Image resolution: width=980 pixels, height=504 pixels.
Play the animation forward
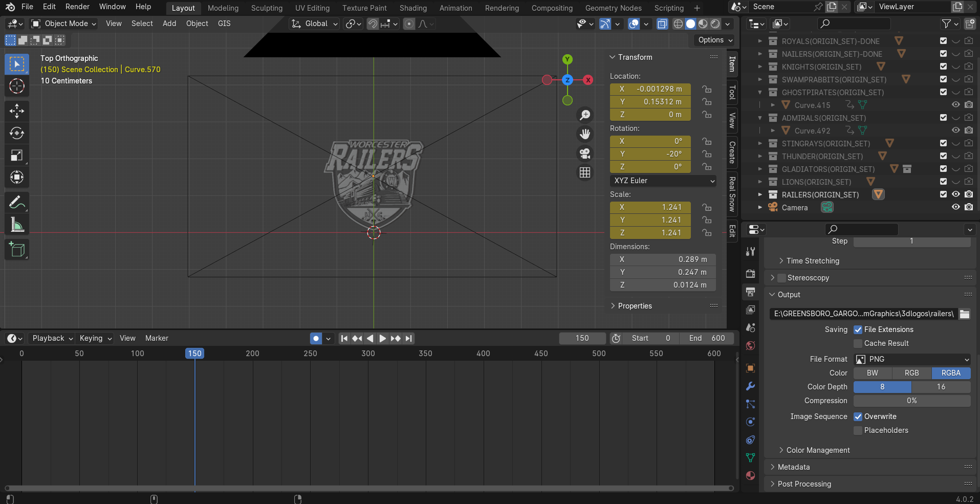[x=382, y=338]
